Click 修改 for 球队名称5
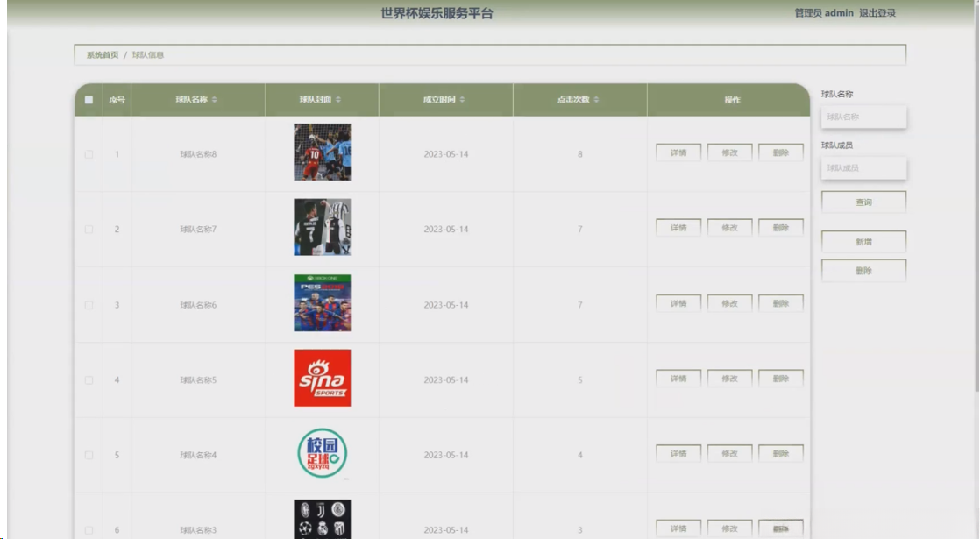 [730, 379]
